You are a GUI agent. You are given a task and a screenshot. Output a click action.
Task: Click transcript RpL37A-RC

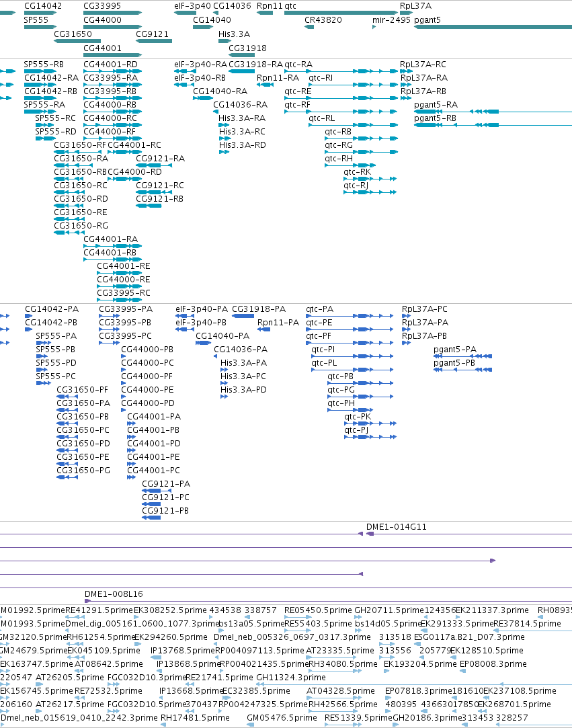click(x=423, y=65)
